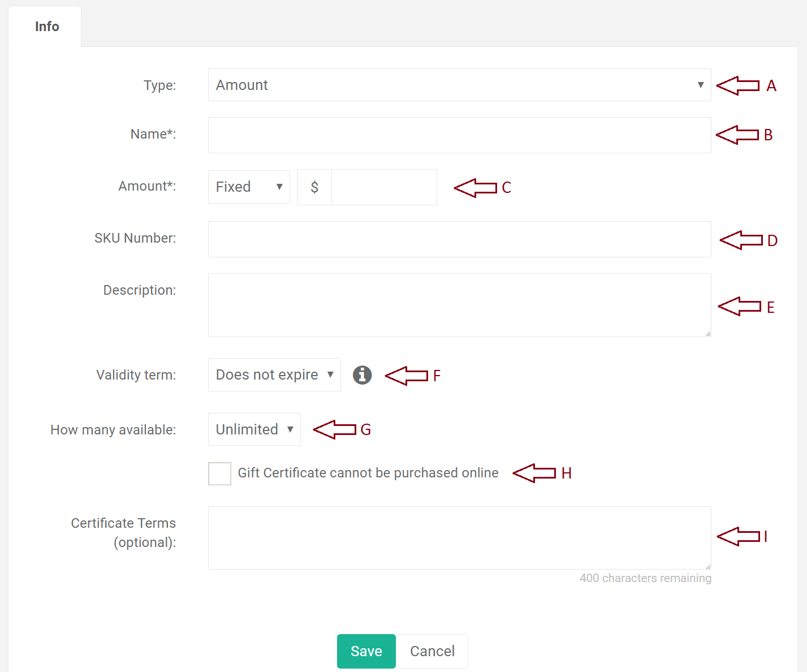Check Gift Certificate cannot be purchased online

pos(219,473)
